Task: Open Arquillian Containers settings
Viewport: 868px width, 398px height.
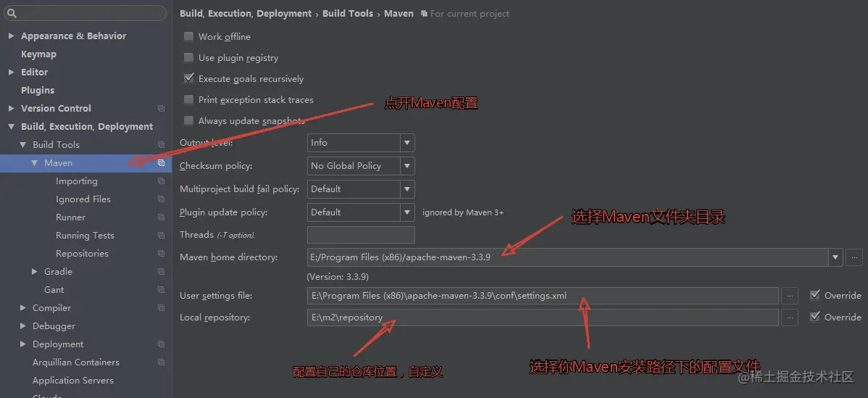Action: point(76,362)
